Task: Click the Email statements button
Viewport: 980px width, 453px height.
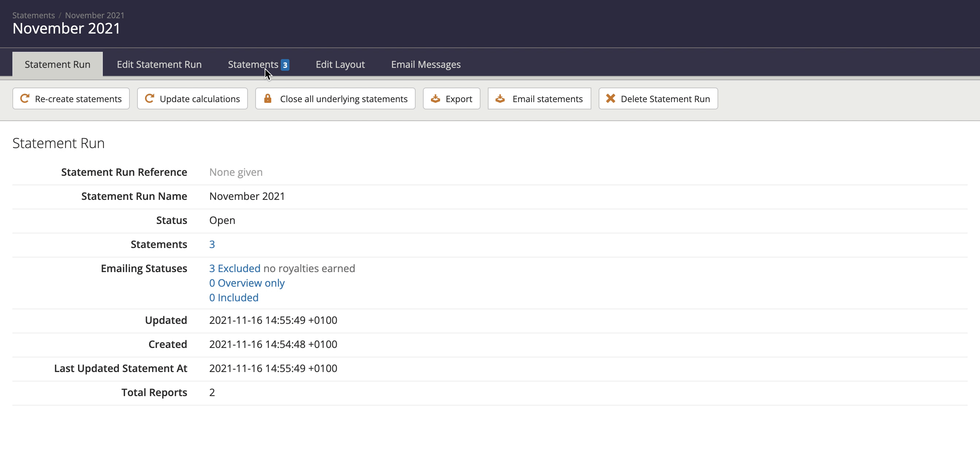Action: tap(539, 98)
